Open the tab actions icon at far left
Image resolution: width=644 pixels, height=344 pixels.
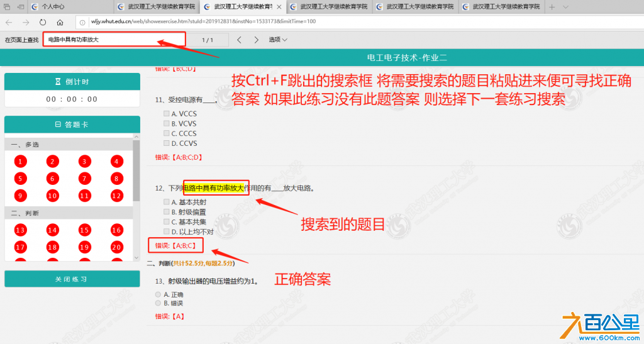(7, 6)
